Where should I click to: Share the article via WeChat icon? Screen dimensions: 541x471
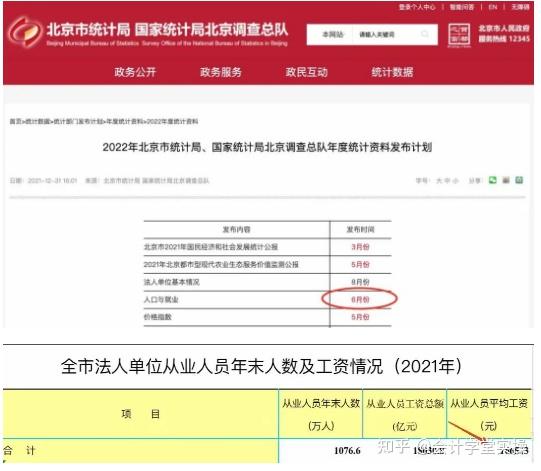[492, 180]
